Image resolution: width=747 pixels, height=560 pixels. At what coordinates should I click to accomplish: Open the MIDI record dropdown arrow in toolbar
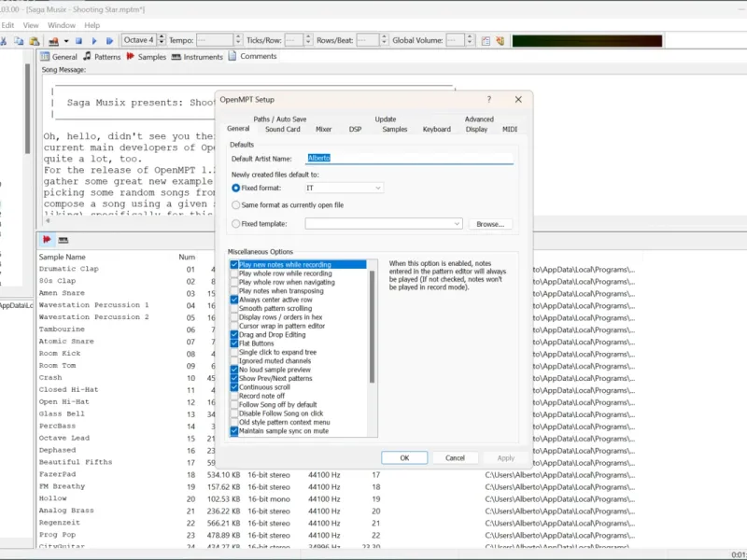[x=65, y=41]
